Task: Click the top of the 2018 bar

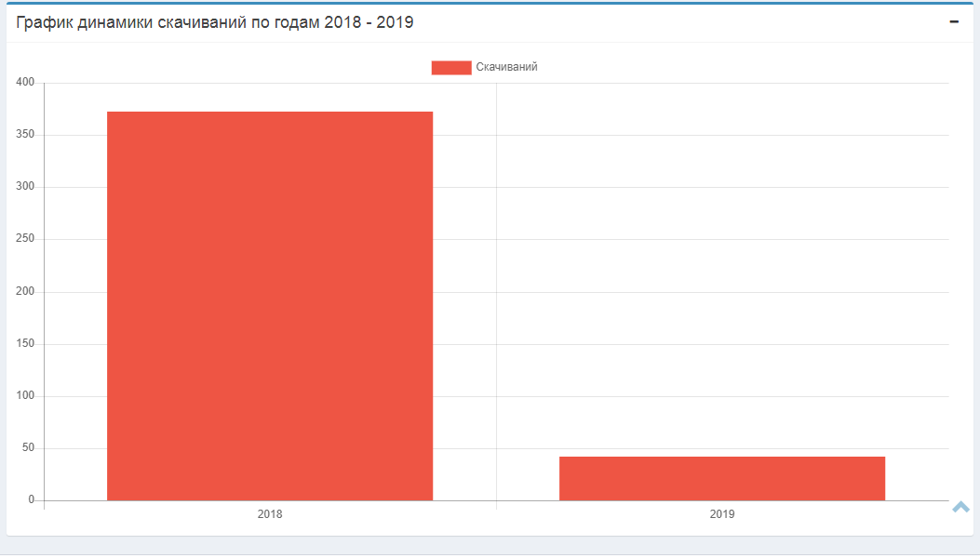Action: [x=270, y=114]
